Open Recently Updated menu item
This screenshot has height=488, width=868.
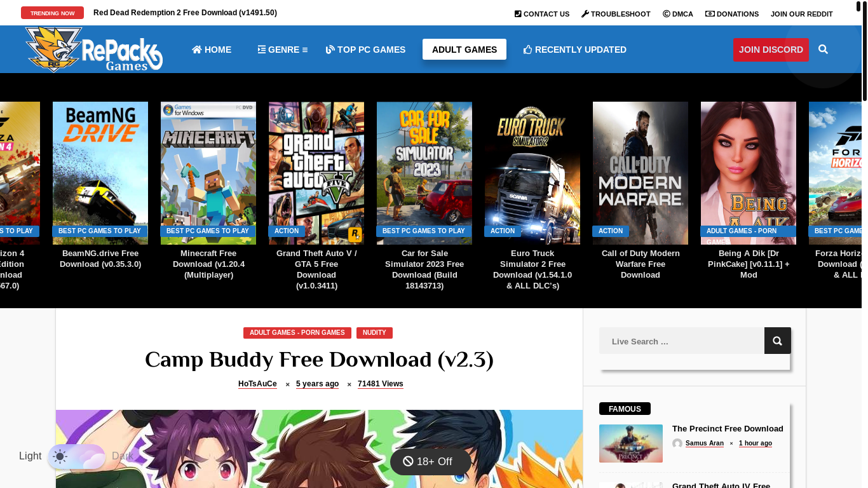[575, 50]
